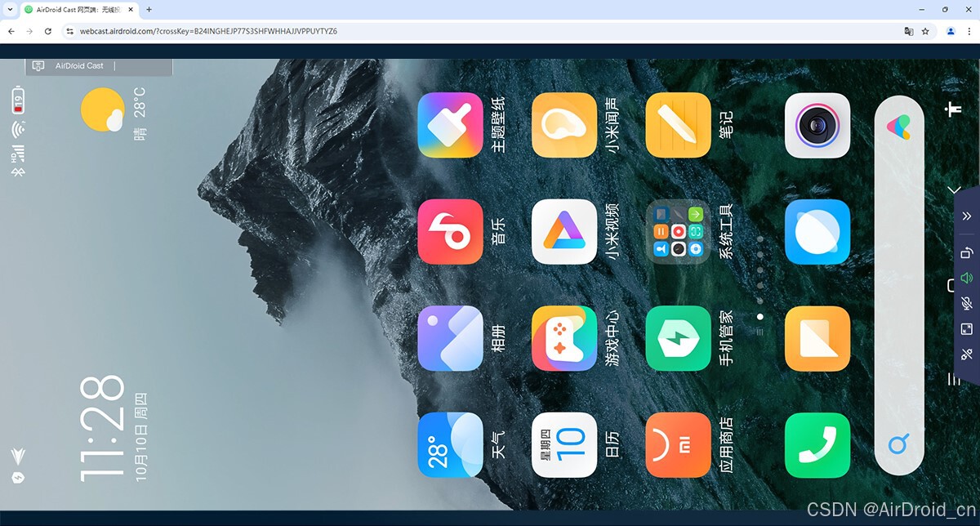Click the address bar URL

click(x=208, y=31)
